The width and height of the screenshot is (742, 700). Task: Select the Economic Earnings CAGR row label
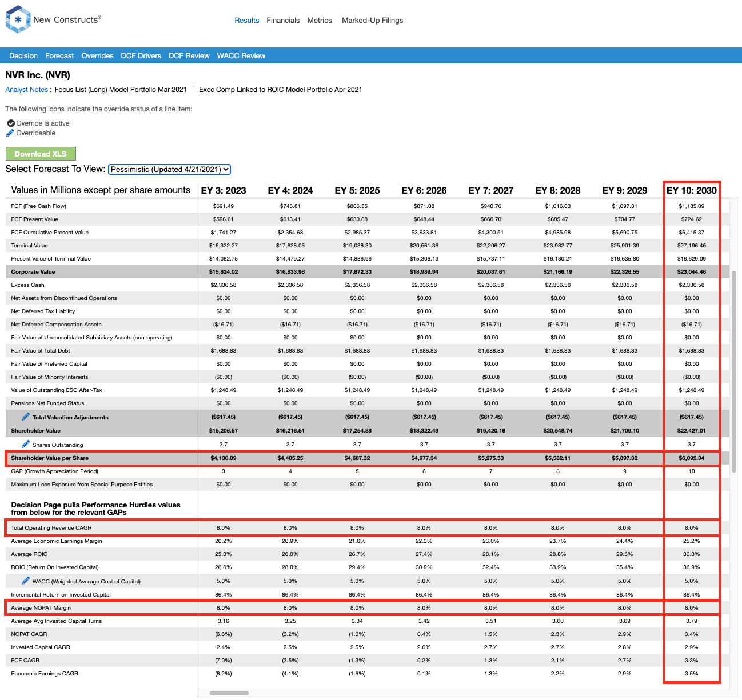tap(45, 673)
